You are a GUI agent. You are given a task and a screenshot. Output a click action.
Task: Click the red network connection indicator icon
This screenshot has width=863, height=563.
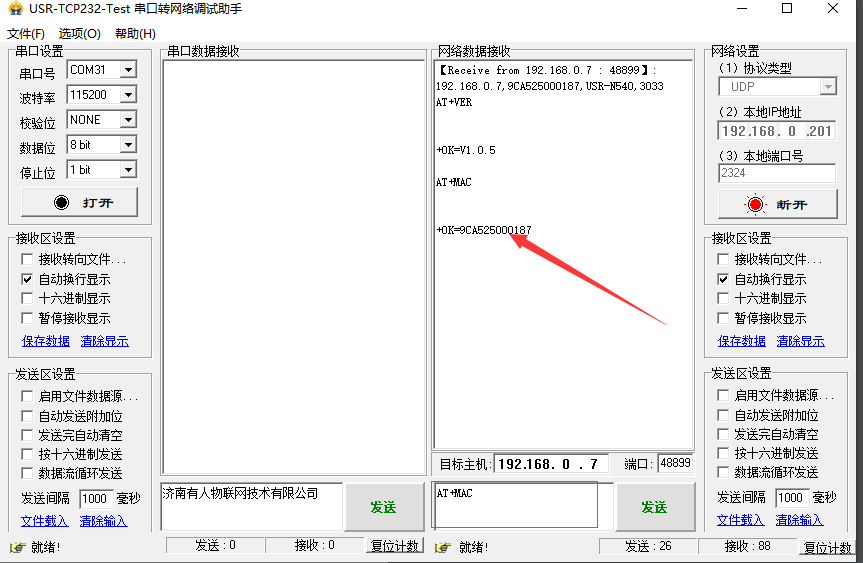755,204
